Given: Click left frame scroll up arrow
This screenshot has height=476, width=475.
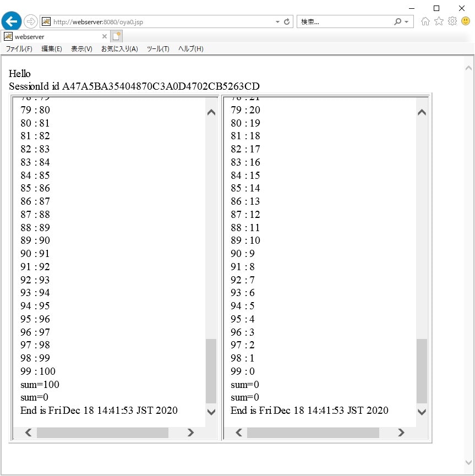Looking at the screenshot, I should click(211, 113).
